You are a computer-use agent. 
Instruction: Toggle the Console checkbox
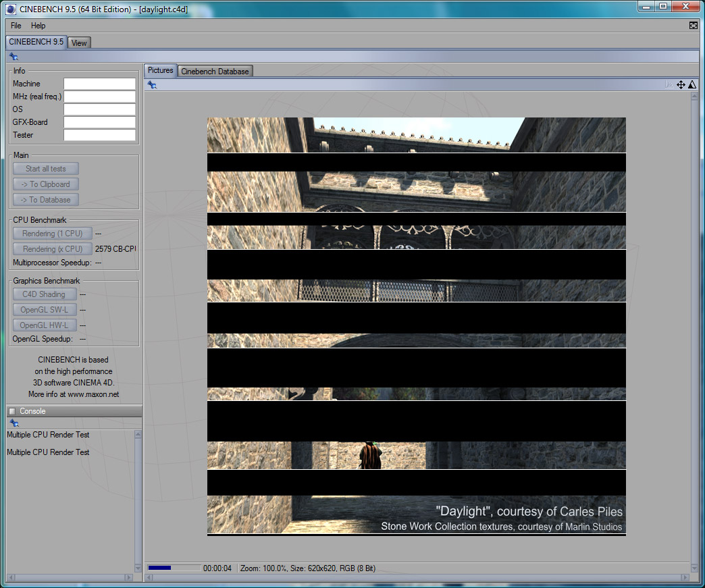pos(12,411)
